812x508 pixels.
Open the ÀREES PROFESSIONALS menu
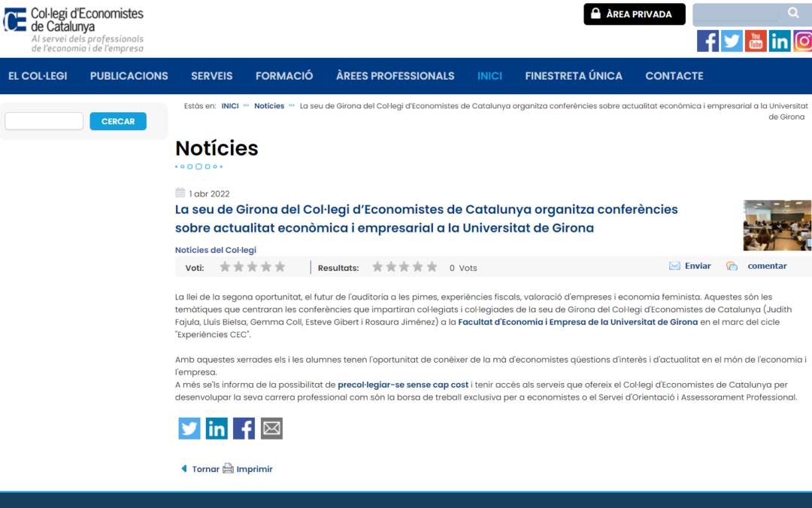(395, 76)
